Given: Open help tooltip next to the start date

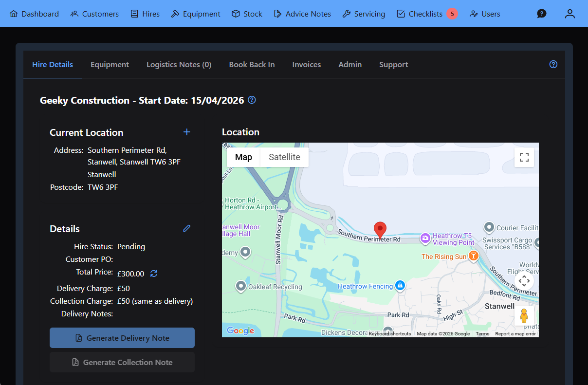Looking at the screenshot, I should (x=252, y=100).
